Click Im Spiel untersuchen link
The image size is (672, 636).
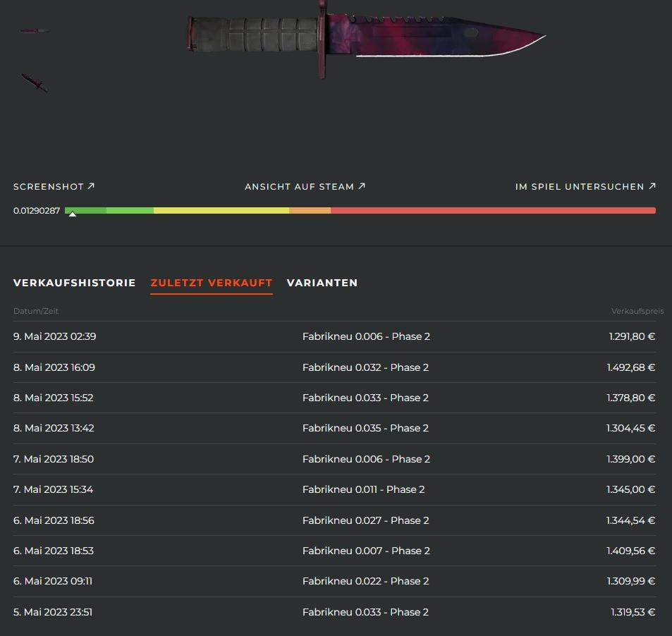coord(585,186)
